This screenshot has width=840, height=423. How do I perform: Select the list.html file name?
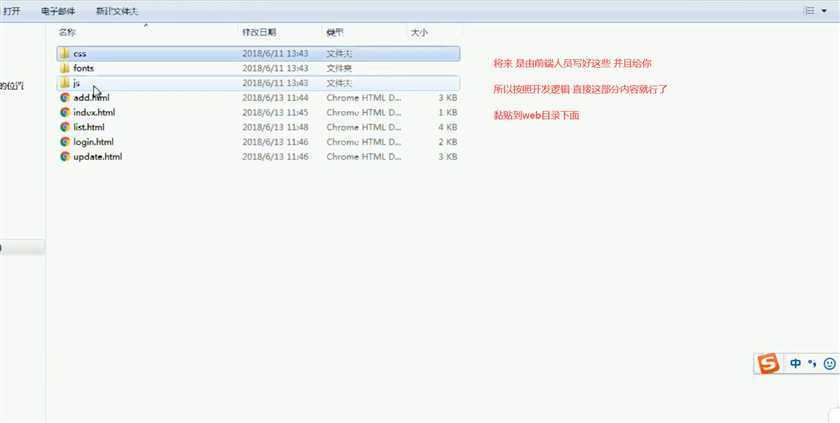(88, 127)
